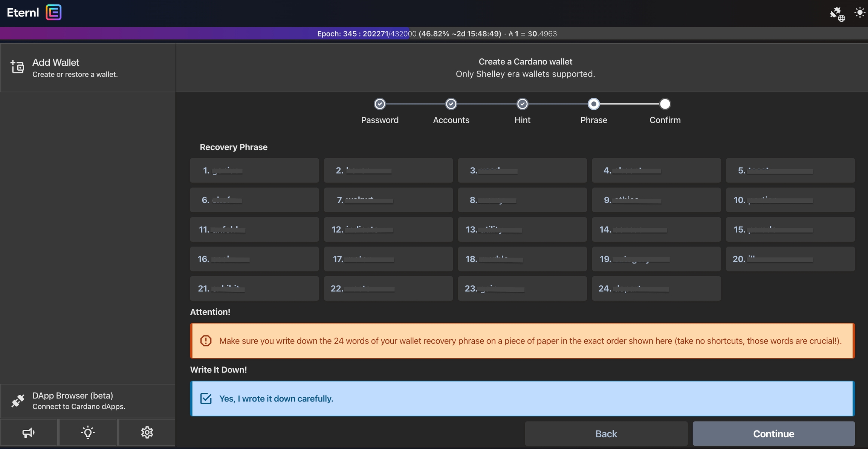Select the Hint step indicator
868x449 pixels.
(x=522, y=104)
